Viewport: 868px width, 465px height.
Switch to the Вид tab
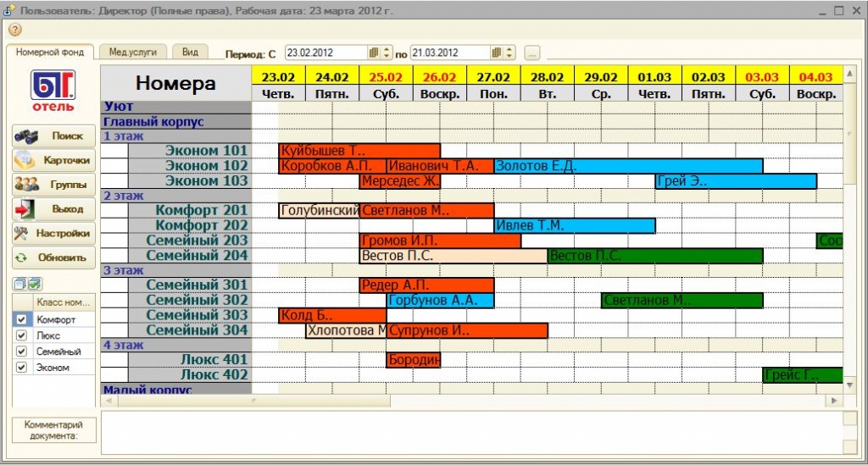click(x=190, y=52)
